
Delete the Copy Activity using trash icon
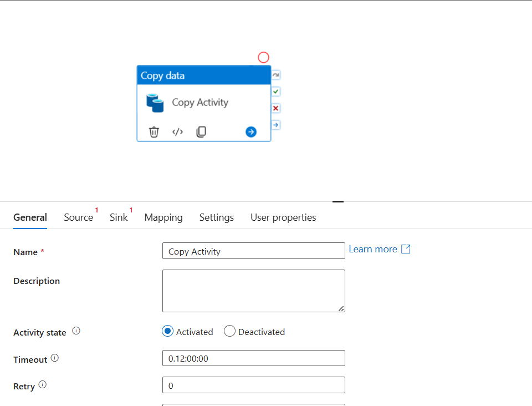click(154, 131)
